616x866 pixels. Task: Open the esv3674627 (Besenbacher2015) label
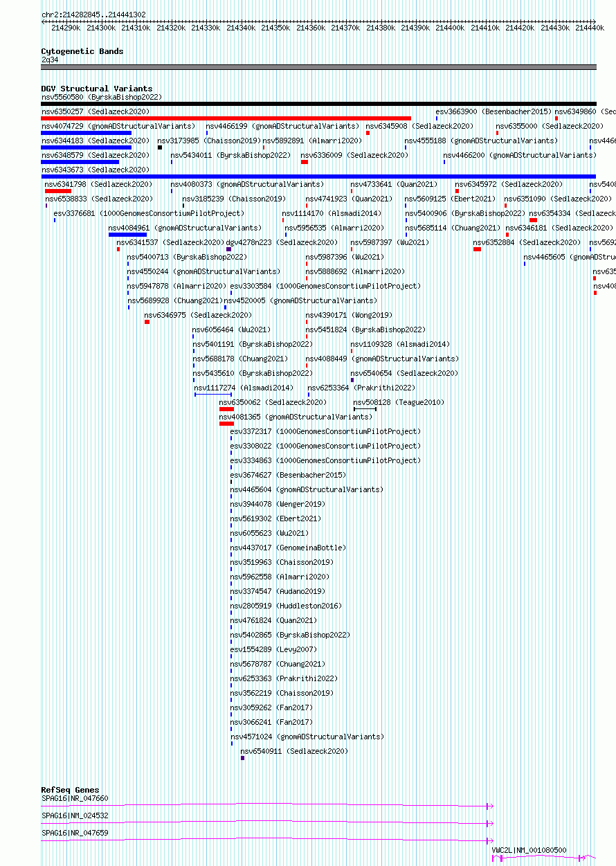click(x=288, y=475)
